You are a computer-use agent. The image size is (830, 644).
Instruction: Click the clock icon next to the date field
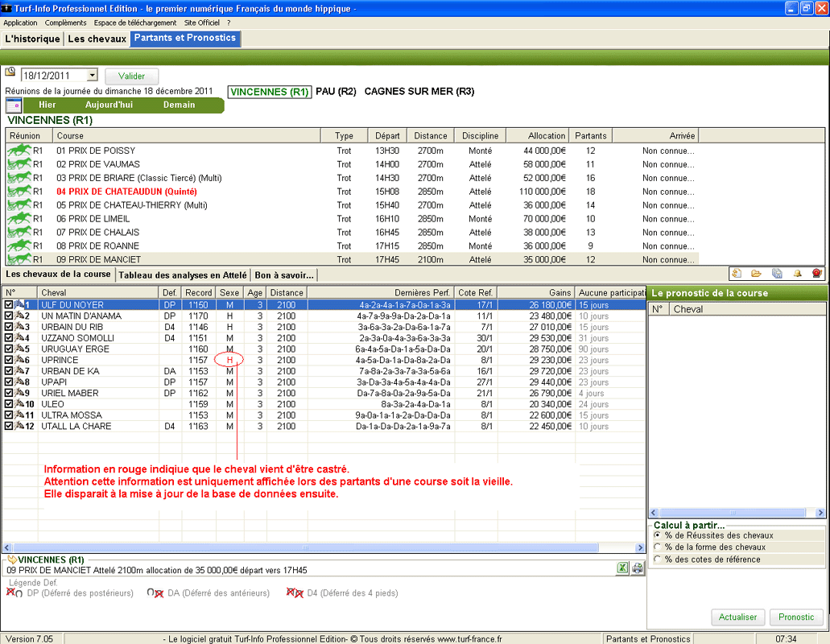10,72
